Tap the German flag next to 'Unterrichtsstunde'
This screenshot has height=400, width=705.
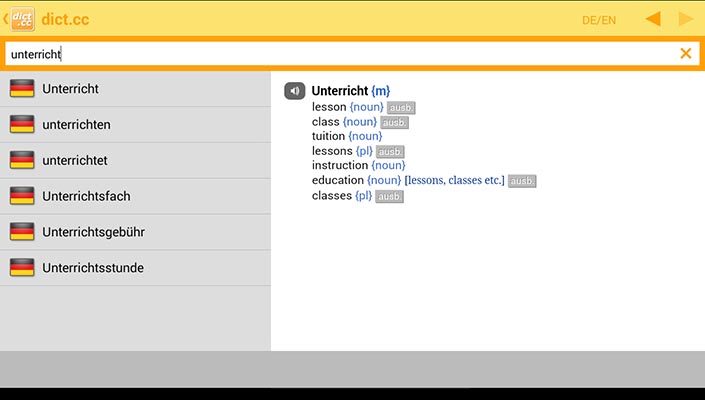point(22,268)
